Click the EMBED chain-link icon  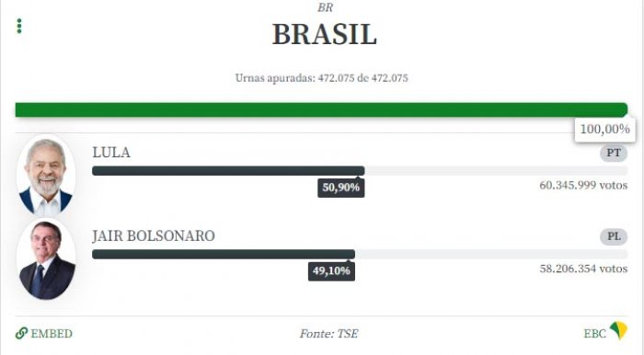point(21,333)
